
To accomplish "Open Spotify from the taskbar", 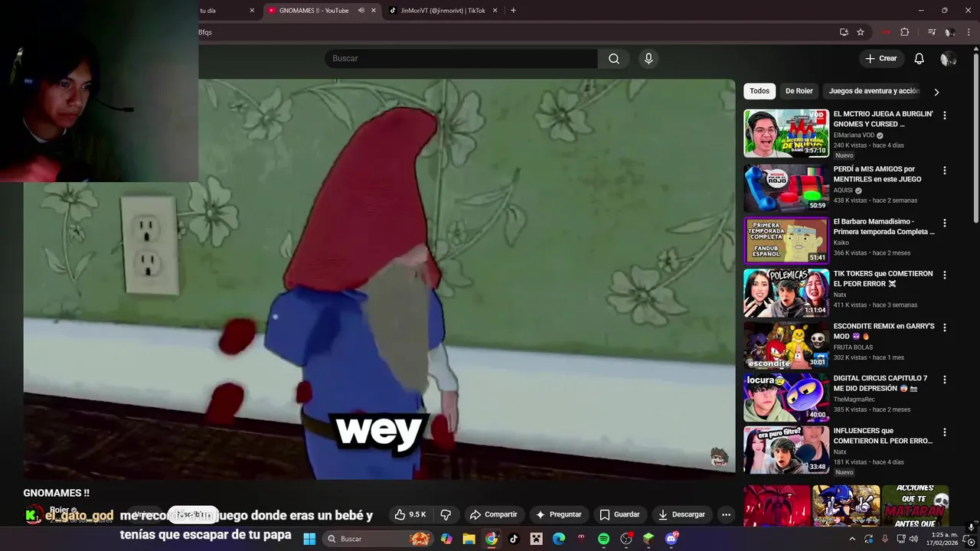I will point(603,539).
